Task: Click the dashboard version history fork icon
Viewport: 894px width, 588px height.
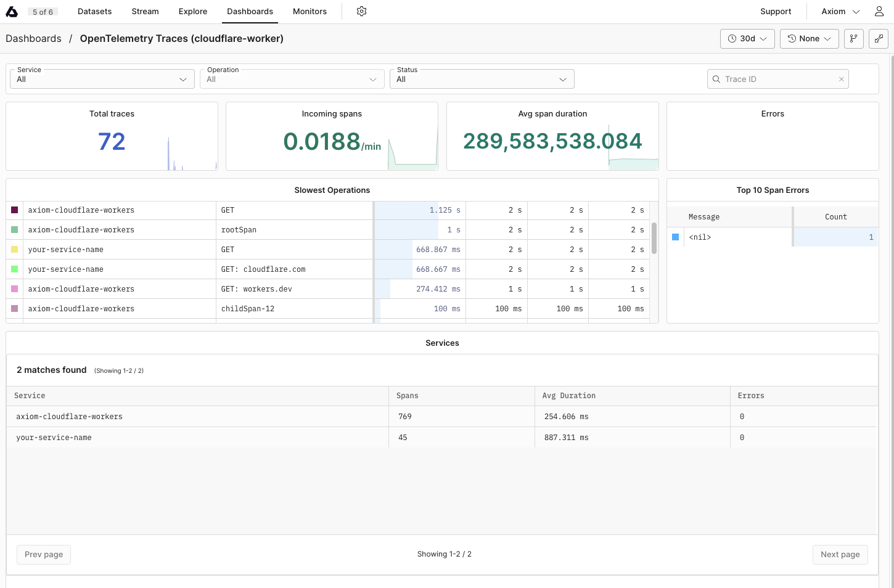Action: [853, 38]
